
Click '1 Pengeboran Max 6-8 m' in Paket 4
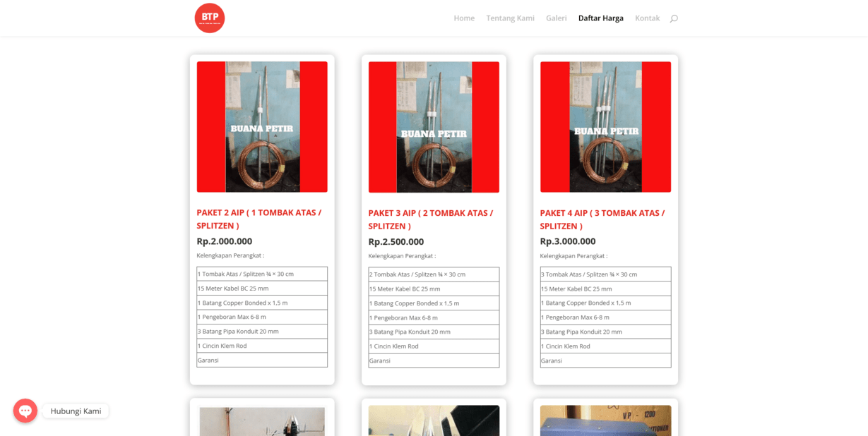point(605,317)
